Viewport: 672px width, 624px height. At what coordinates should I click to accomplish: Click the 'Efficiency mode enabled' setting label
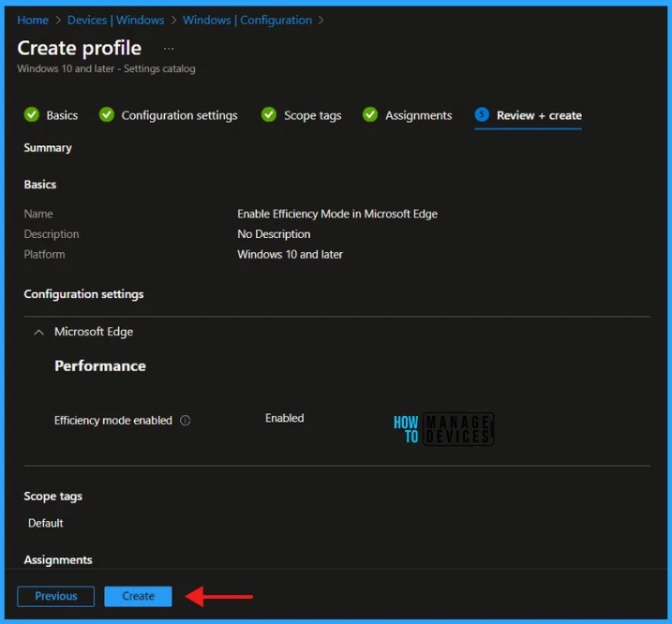pos(113,421)
